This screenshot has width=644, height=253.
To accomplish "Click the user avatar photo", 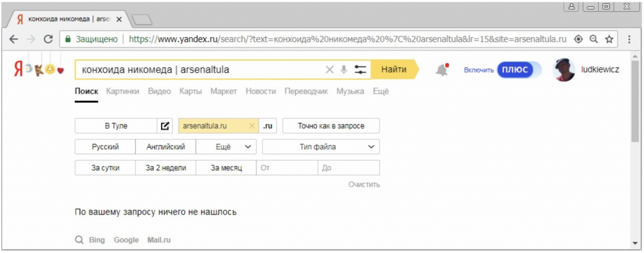I will click(564, 70).
